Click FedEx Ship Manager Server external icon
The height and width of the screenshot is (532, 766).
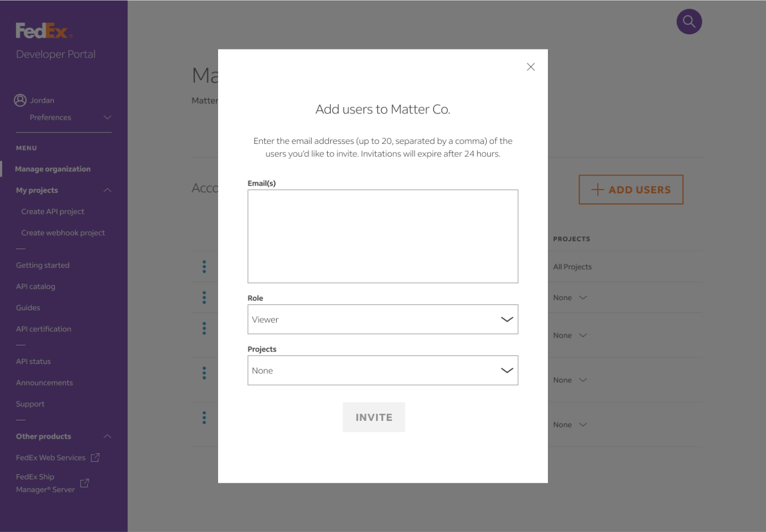(84, 483)
